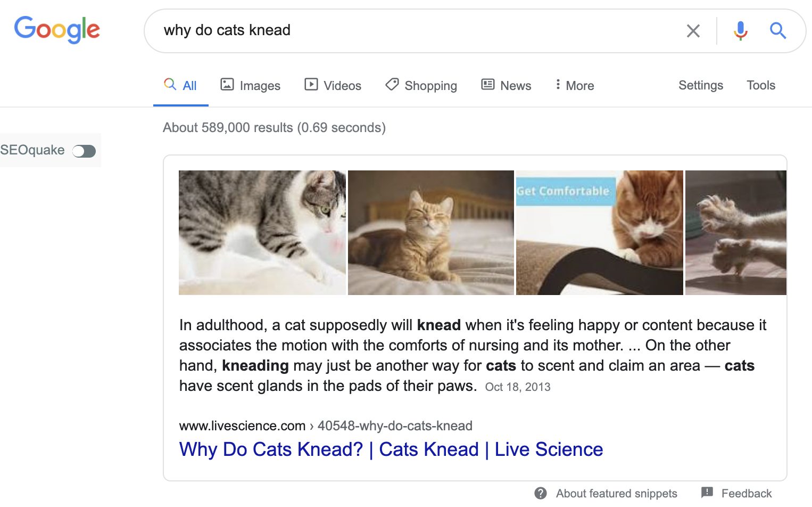This screenshot has height=507, width=812.
Task: Open the gray tabby cat thumbnail
Action: [262, 233]
